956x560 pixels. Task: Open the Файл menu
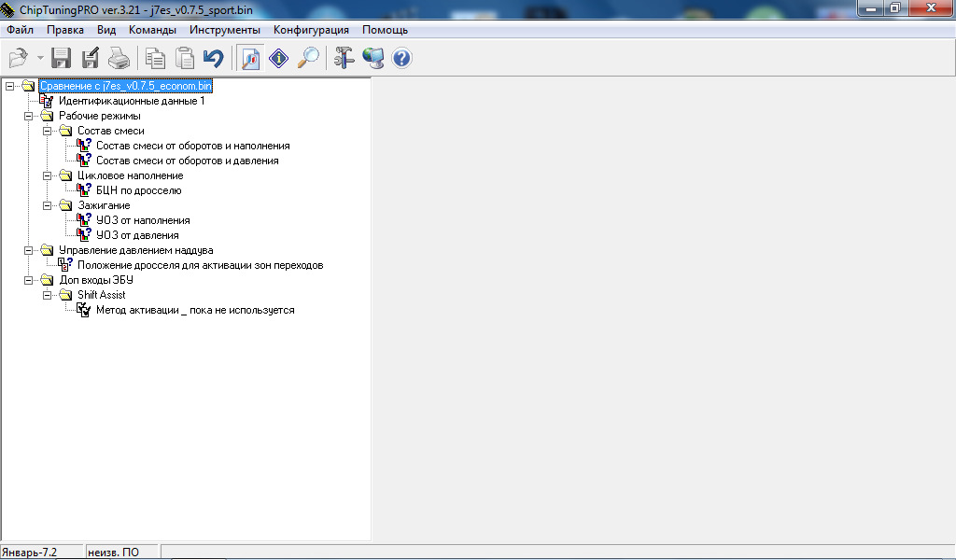21,30
